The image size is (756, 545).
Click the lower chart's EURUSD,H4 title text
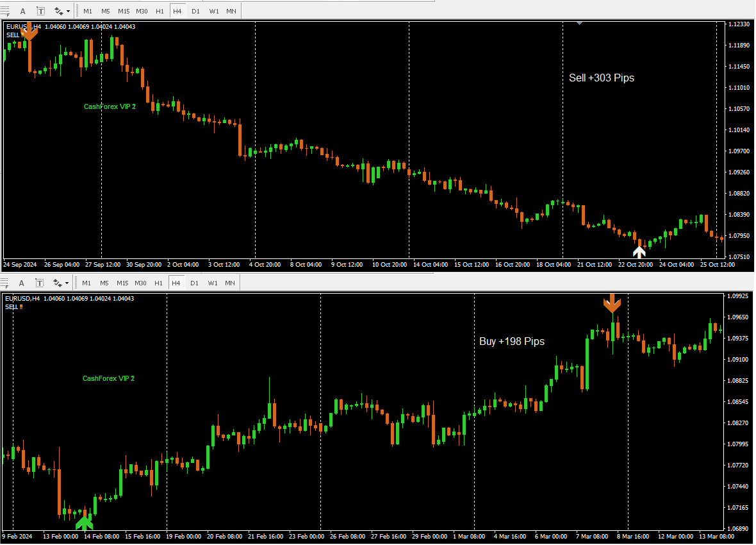click(22, 299)
